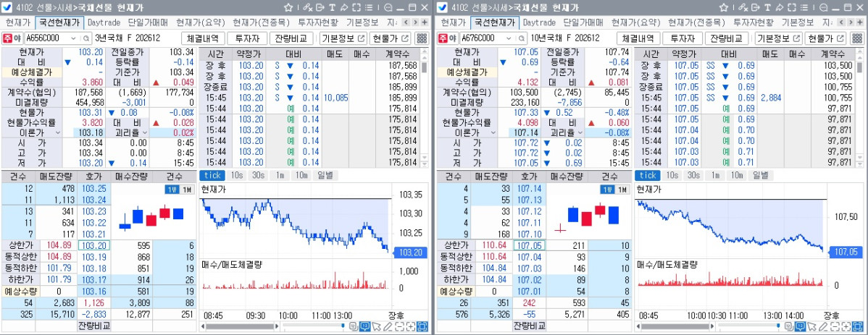Open the A676C000 code dropdown
This screenshot has width=868, height=335.
tap(509, 38)
